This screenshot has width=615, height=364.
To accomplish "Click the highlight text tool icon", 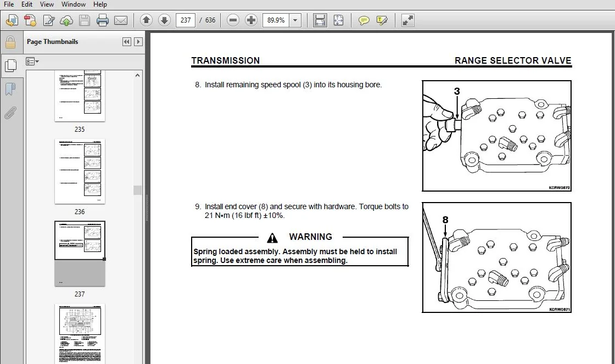I will pyautogui.click(x=382, y=20).
